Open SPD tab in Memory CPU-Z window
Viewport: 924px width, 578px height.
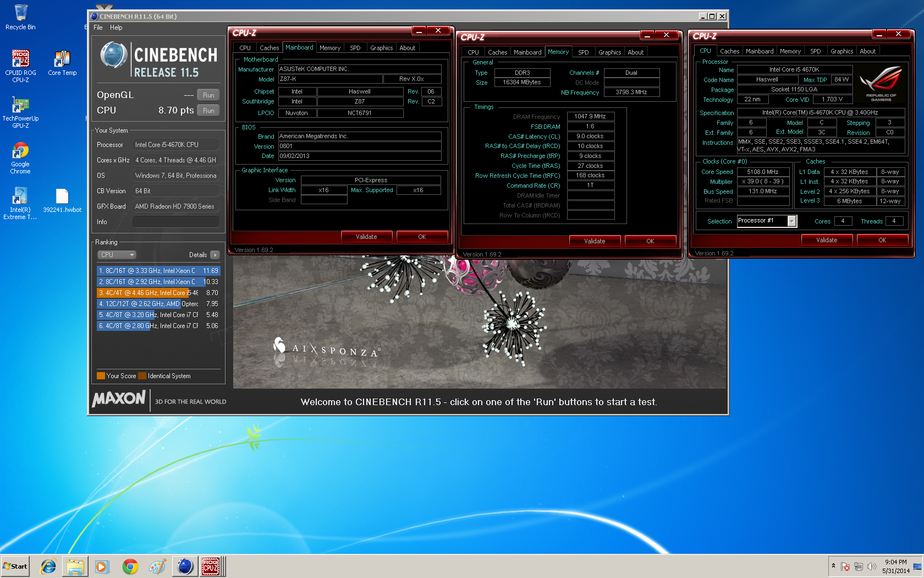584,52
